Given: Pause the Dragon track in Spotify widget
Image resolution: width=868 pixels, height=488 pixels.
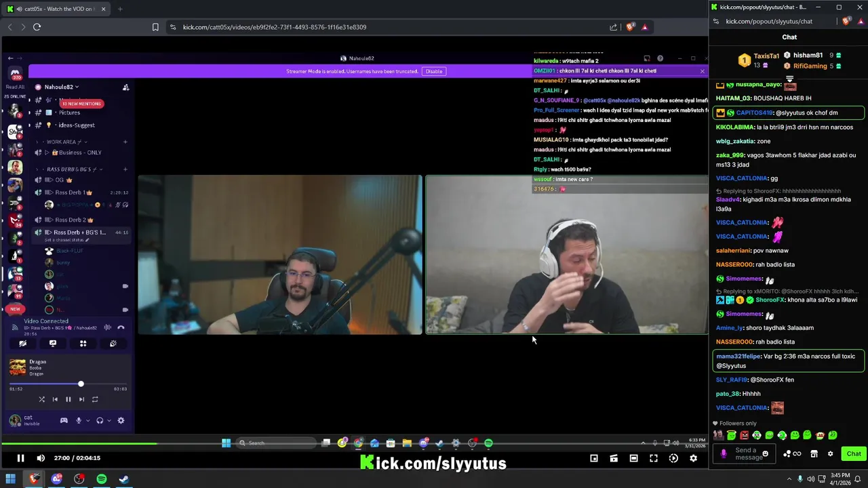Looking at the screenshot, I should point(68,399).
